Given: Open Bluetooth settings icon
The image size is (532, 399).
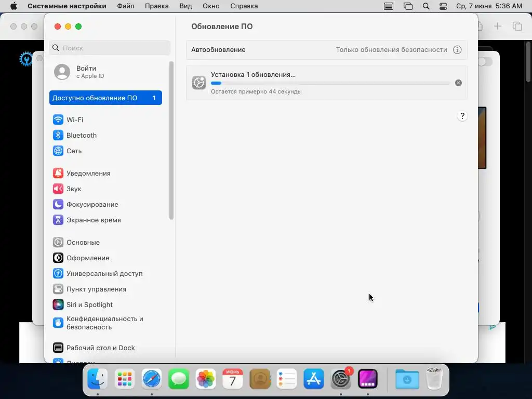Looking at the screenshot, I should point(58,135).
